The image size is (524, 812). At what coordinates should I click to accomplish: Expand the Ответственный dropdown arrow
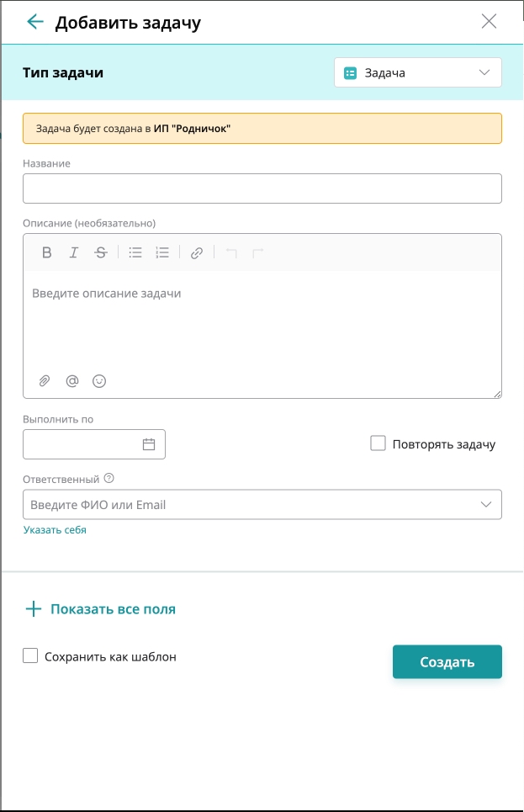[x=485, y=504]
